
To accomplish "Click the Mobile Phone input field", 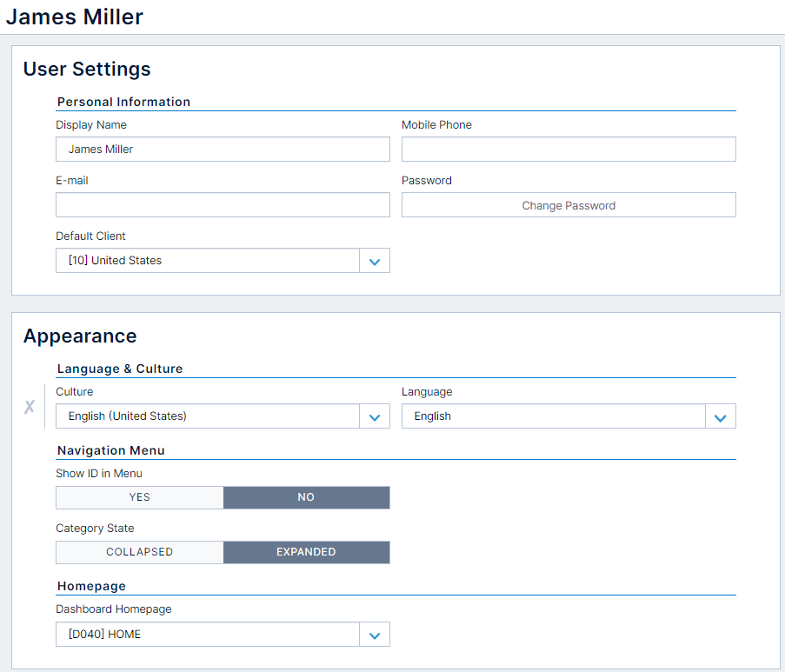I will (569, 149).
